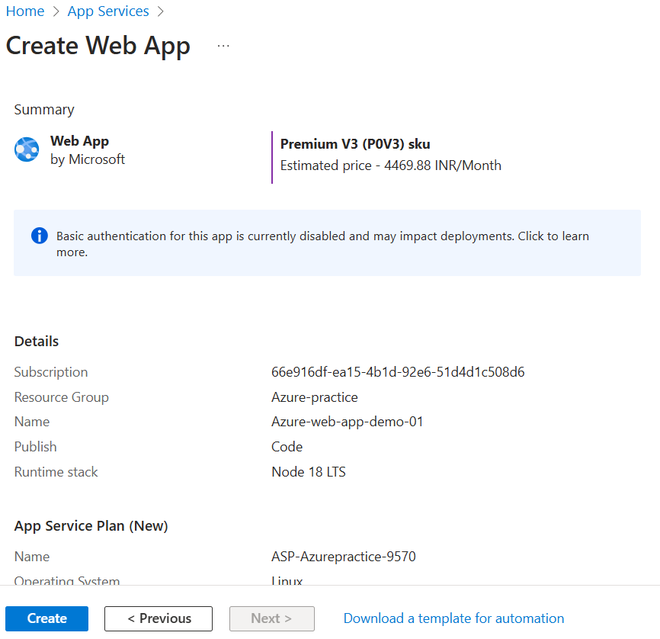Go to the Home breadcrumb
Viewport: 660px width, 639px height.
pyautogui.click(x=25, y=12)
